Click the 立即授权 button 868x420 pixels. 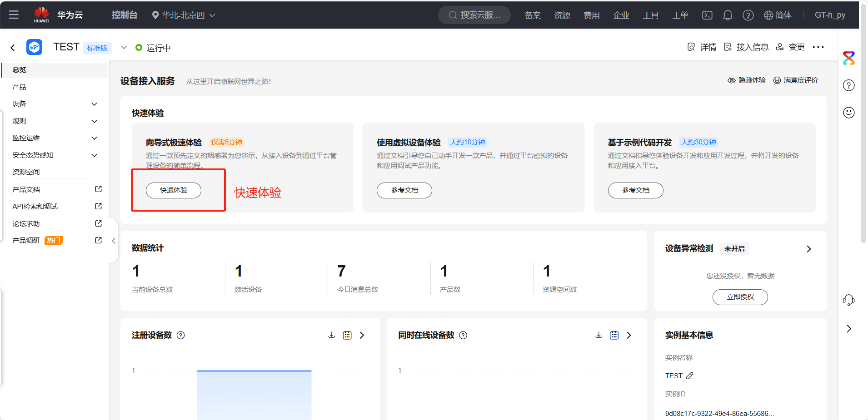click(x=740, y=297)
